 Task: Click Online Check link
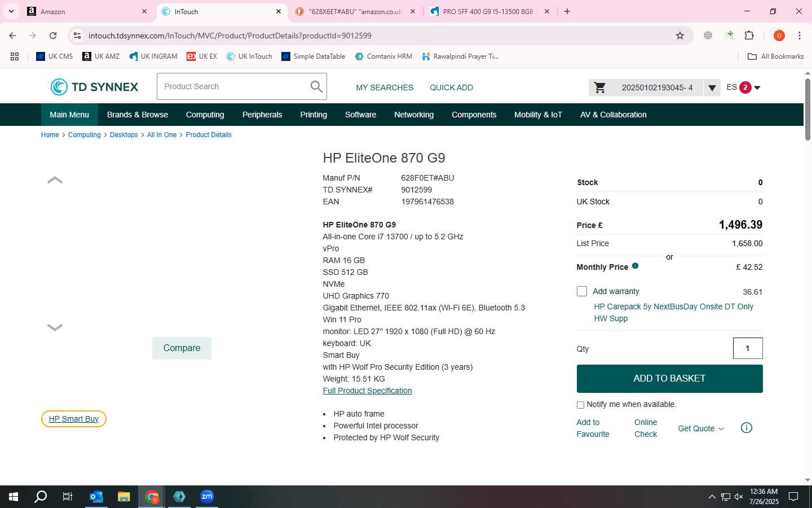[x=646, y=428]
